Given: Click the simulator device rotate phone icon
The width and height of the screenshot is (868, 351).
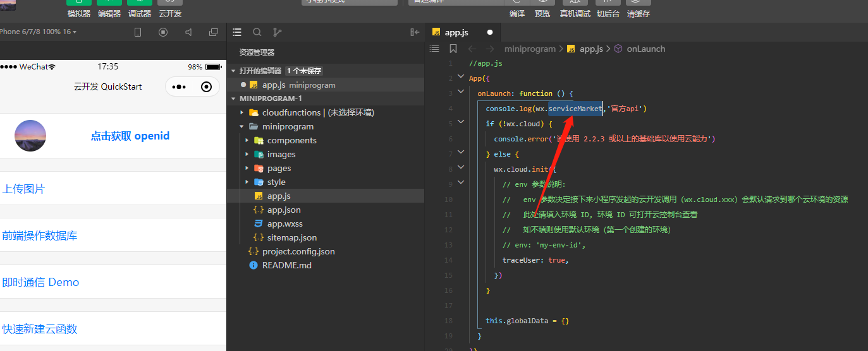Looking at the screenshot, I should tap(138, 32).
